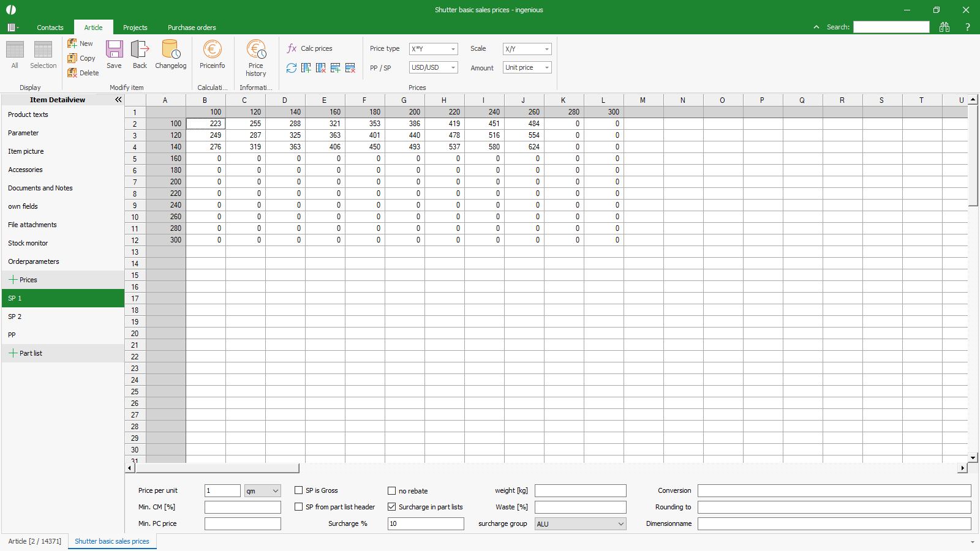The image size is (980, 551).
Task: Click the Surcharge % input field
Action: coord(426,524)
